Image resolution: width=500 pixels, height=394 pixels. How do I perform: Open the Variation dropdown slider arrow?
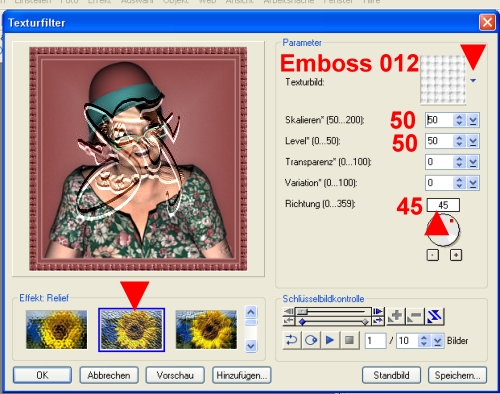pyautogui.click(x=473, y=183)
